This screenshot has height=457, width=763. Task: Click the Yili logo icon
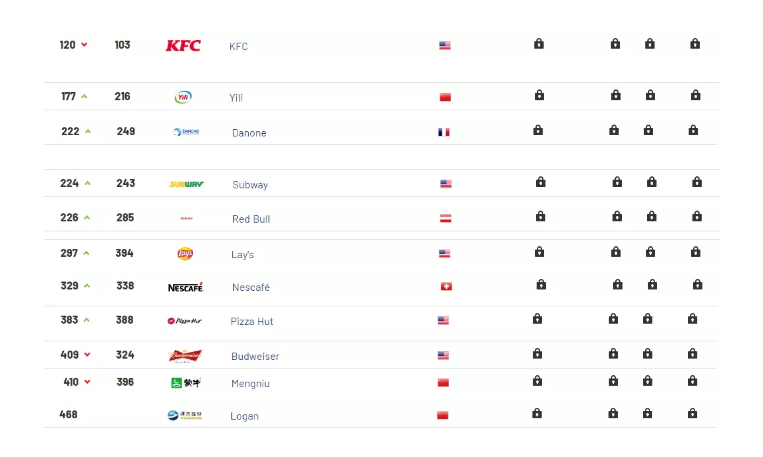[183, 97]
